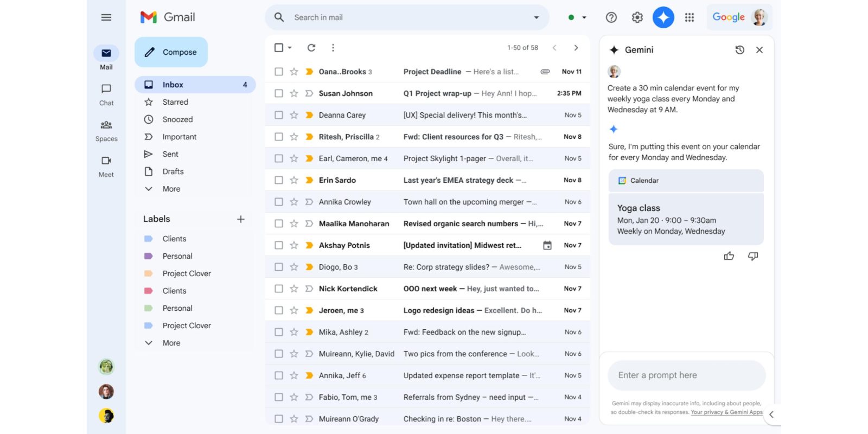Open Your privacy & Gemini Apps link
868x434 pixels.
726,412
